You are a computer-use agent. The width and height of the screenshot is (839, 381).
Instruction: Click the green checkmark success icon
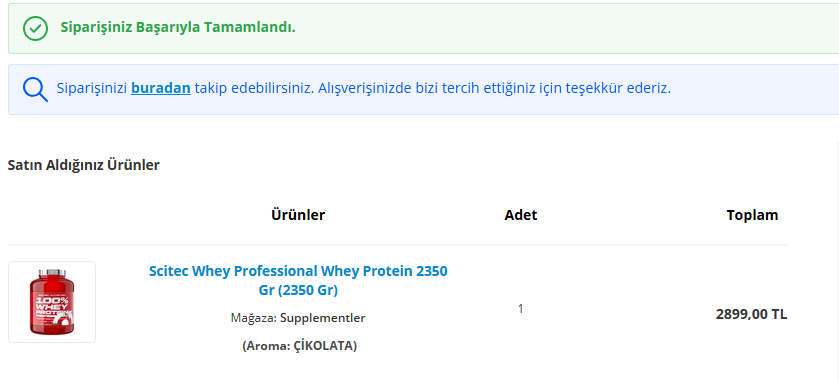point(35,28)
